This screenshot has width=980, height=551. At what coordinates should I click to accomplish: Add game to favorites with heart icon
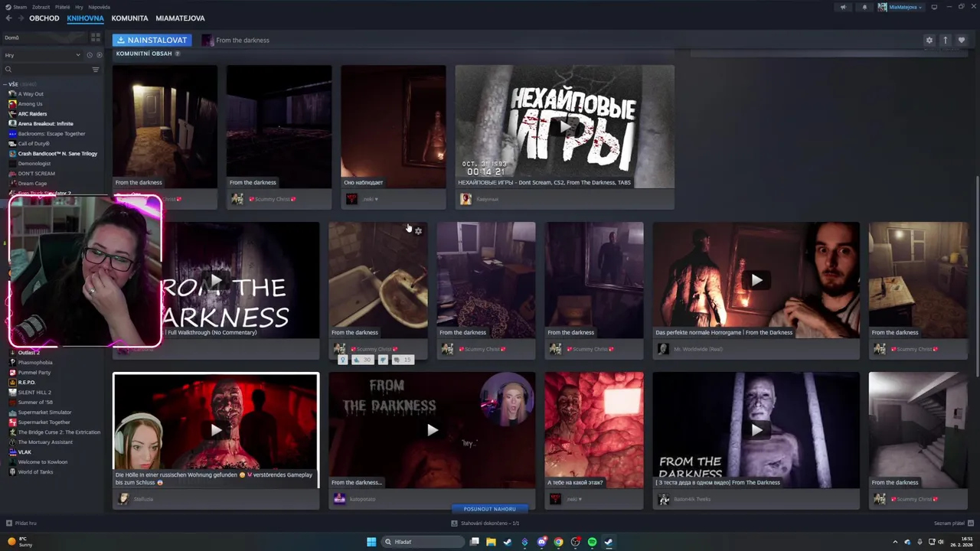[x=962, y=40]
